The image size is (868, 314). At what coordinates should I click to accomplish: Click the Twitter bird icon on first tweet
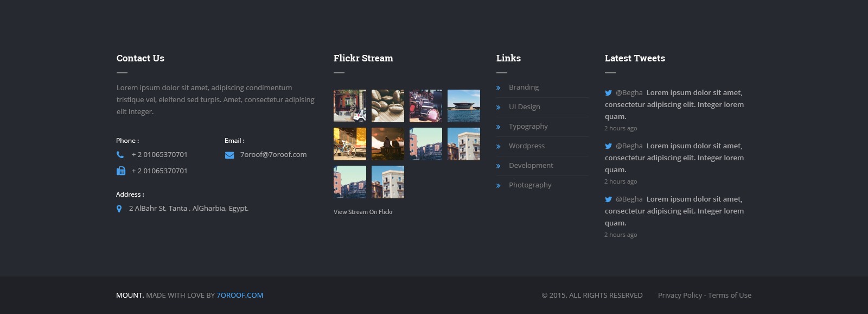[x=609, y=93]
